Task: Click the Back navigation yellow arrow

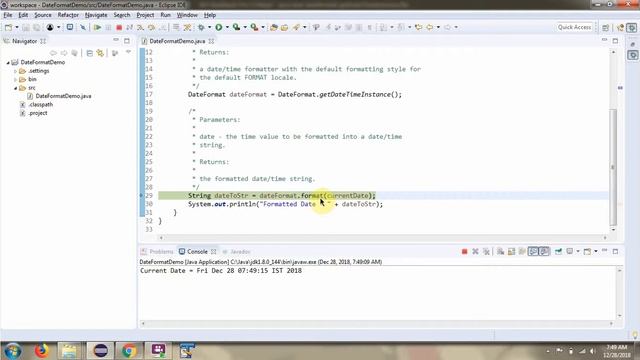Action: coord(430,27)
